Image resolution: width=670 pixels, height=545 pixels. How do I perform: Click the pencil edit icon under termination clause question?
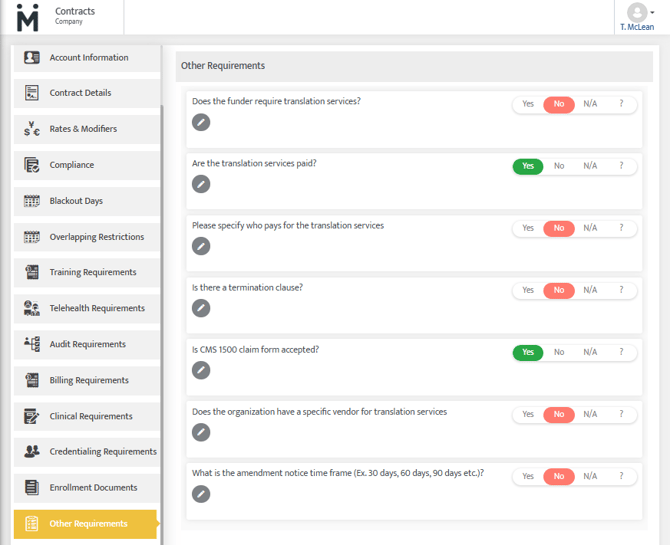[x=201, y=308]
